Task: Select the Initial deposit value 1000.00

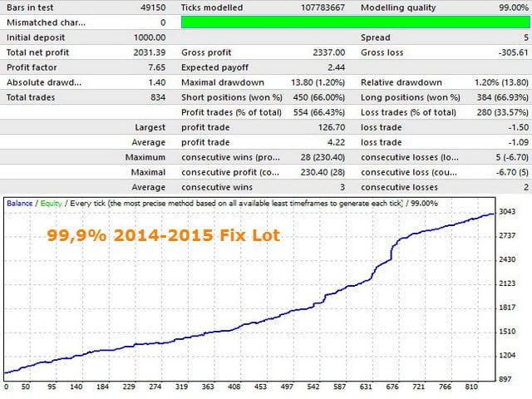Action: [x=149, y=37]
